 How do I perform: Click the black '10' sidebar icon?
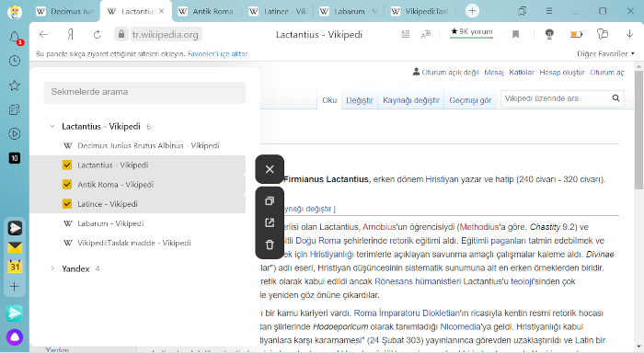(x=15, y=158)
